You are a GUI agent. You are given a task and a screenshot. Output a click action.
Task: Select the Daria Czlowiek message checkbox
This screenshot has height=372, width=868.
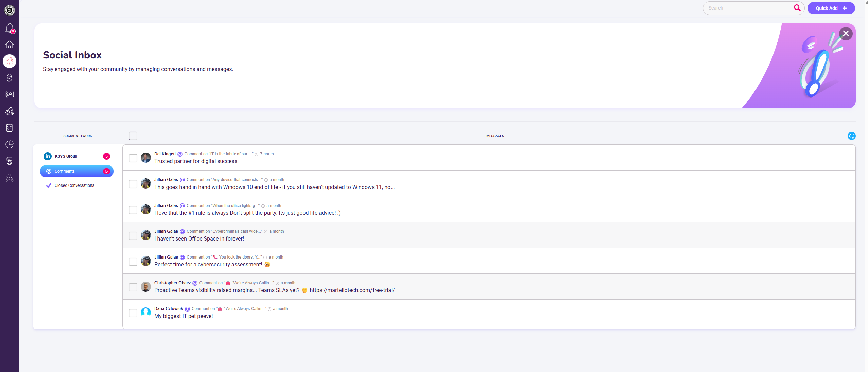click(x=133, y=313)
